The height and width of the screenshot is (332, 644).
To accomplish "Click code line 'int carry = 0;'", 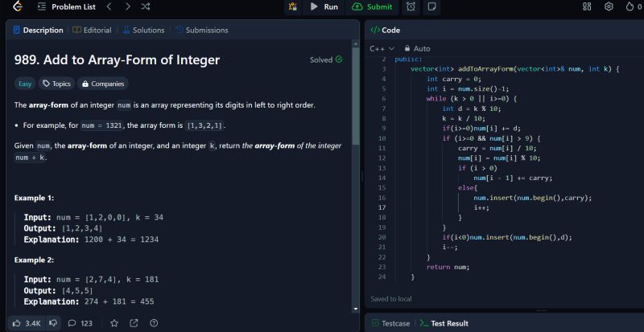I will tap(454, 79).
